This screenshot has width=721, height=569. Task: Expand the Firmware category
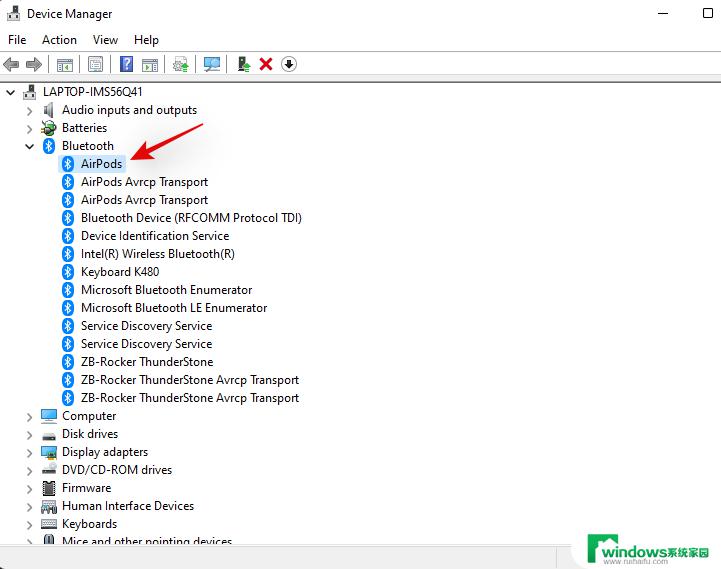(x=29, y=489)
